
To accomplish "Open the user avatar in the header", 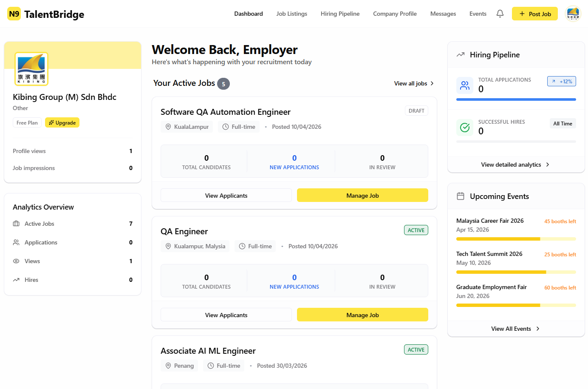I will point(573,14).
